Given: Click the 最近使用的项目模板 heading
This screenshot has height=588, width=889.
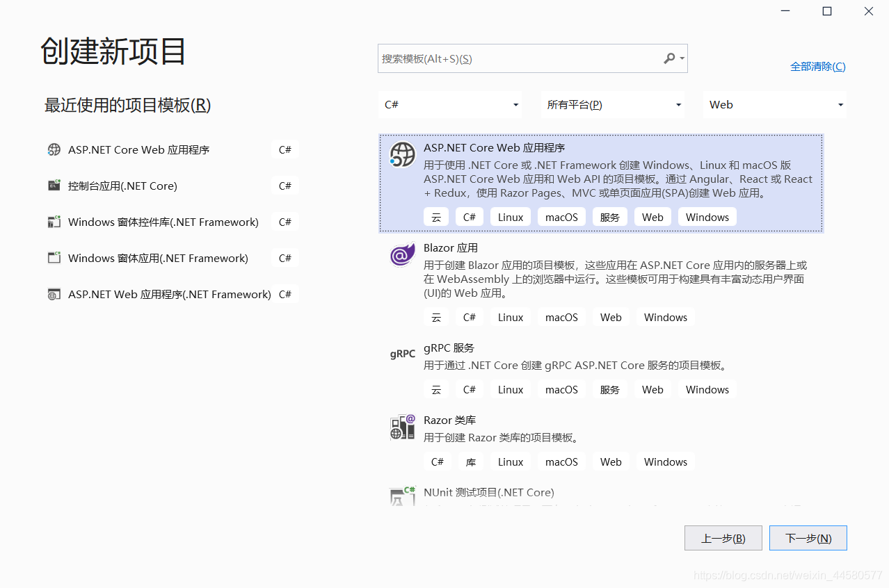Looking at the screenshot, I should click(128, 105).
